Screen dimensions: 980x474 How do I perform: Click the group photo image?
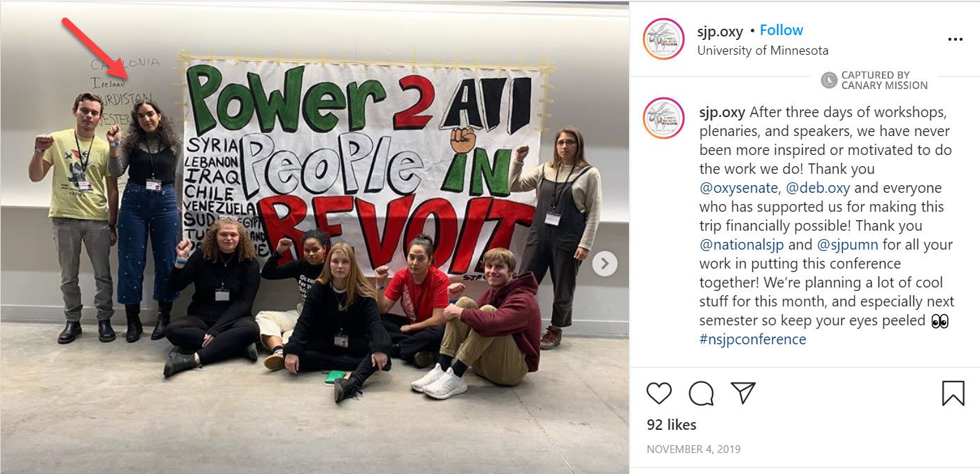pyautogui.click(x=315, y=237)
